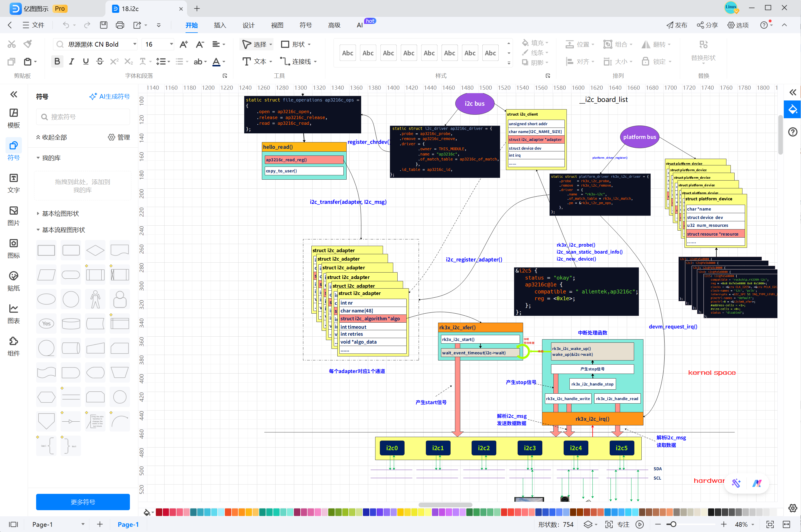This screenshot has height=532, width=801.
Task: Open the font family dropdown
Action: click(135, 45)
